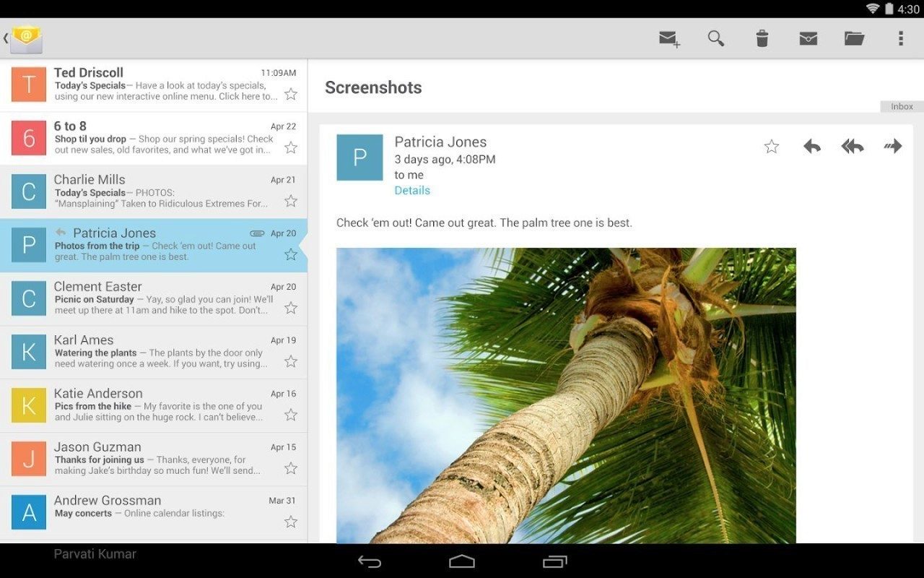Click the sender name Patricia Jones in message
Image resolution: width=924 pixels, height=578 pixels.
pyautogui.click(x=440, y=142)
